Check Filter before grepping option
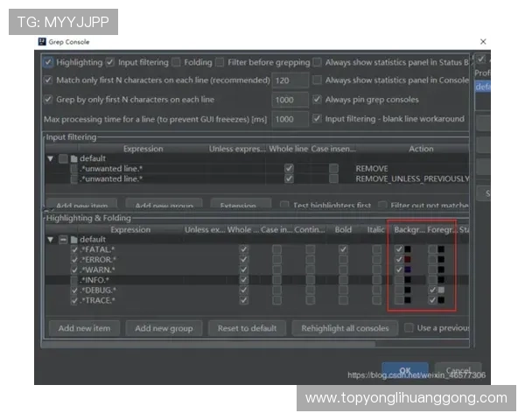525x420 pixels. [220, 63]
